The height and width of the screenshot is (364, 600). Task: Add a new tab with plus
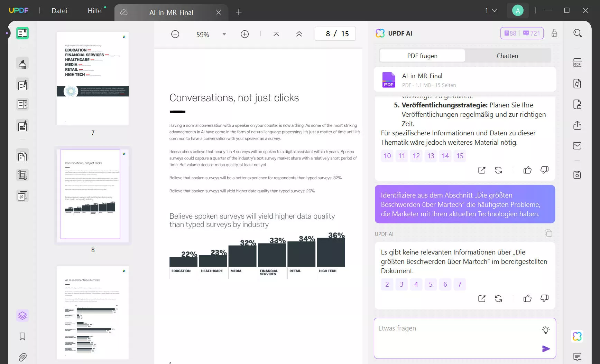239,12
